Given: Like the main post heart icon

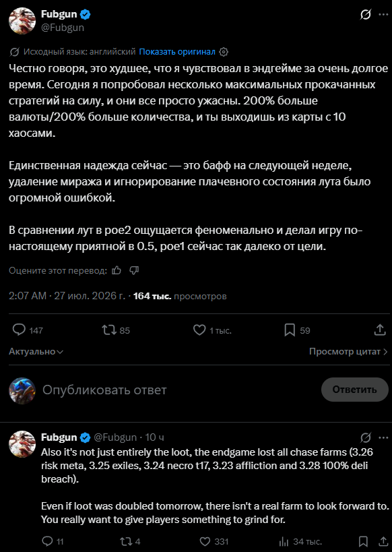Looking at the screenshot, I should [199, 330].
